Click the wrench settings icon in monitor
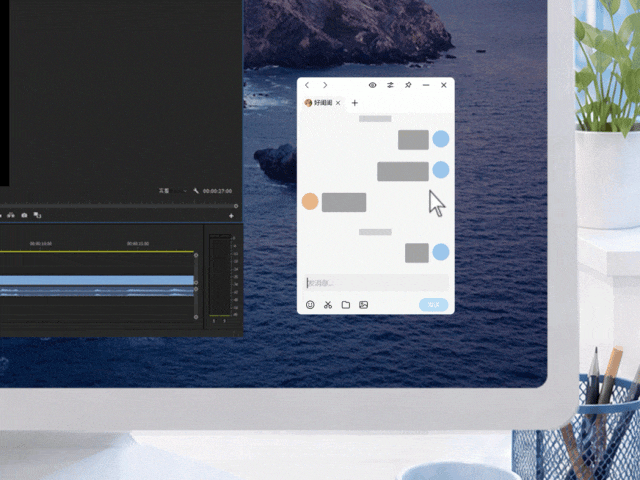The image size is (640, 480). [196, 191]
